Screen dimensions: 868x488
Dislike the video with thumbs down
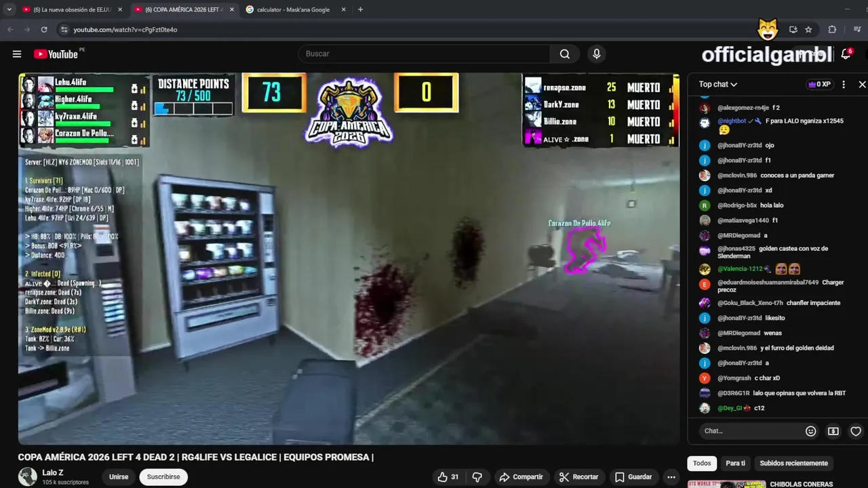point(477,477)
